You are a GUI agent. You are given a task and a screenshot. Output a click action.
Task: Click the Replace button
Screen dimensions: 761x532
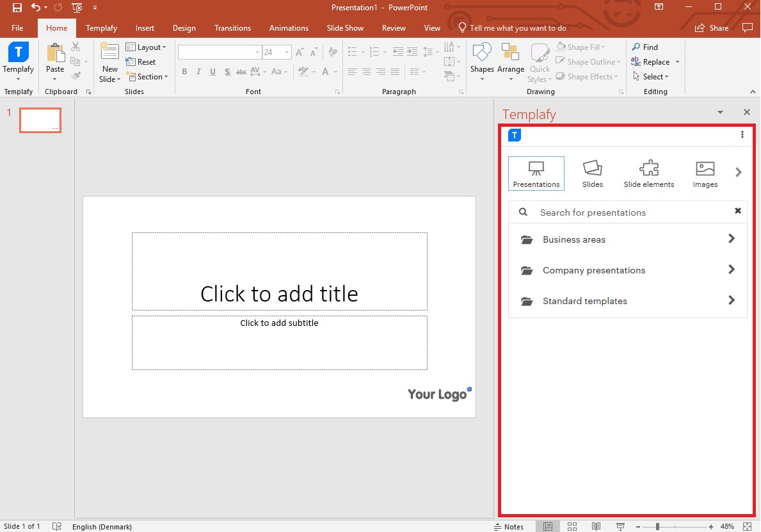click(x=650, y=61)
